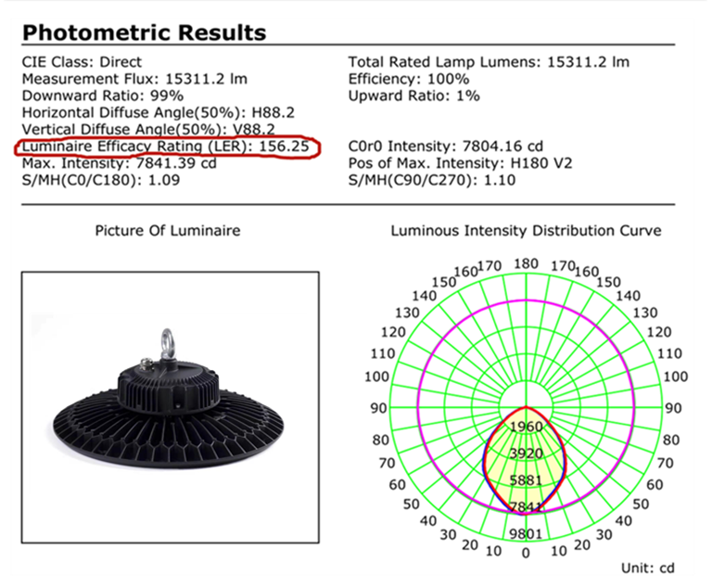The height and width of the screenshot is (588, 712).
Task: Click the 180 degree label atop chart
Action: pyautogui.click(x=526, y=264)
